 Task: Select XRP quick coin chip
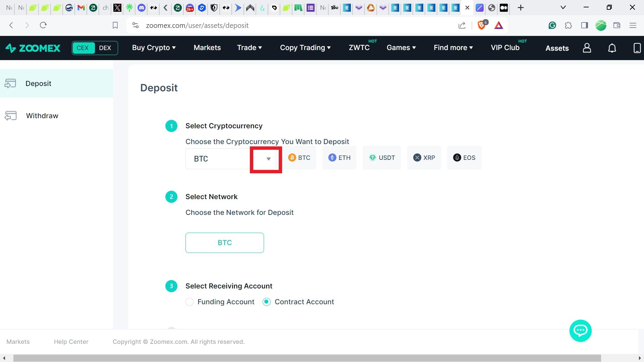point(424,158)
